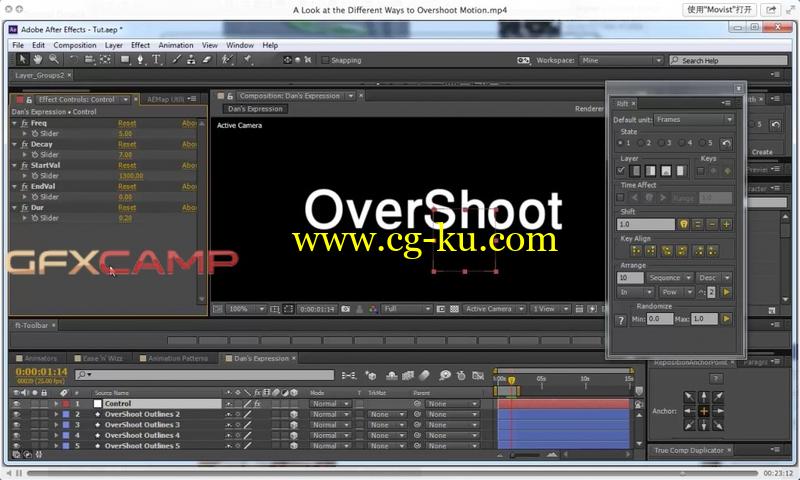This screenshot has height=480, width=800.
Task: Open the Graph Editor icon in timeline
Action: tap(478, 376)
